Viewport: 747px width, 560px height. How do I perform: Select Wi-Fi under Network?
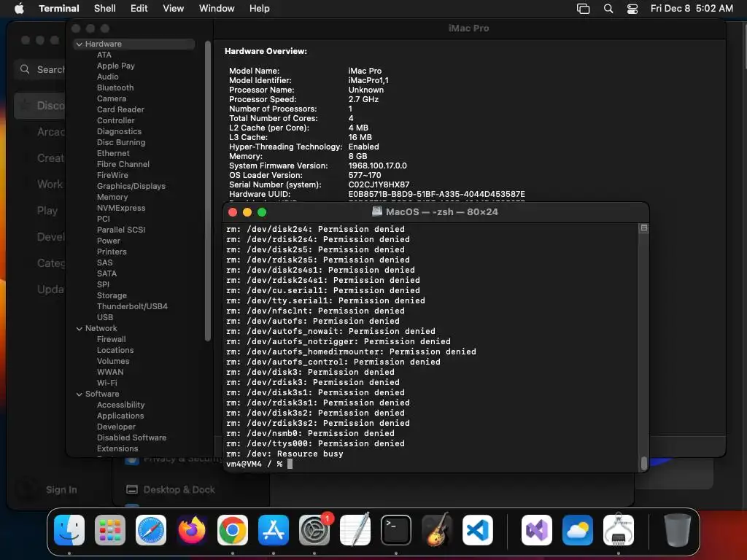pyautogui.click(x=107, y=384)
